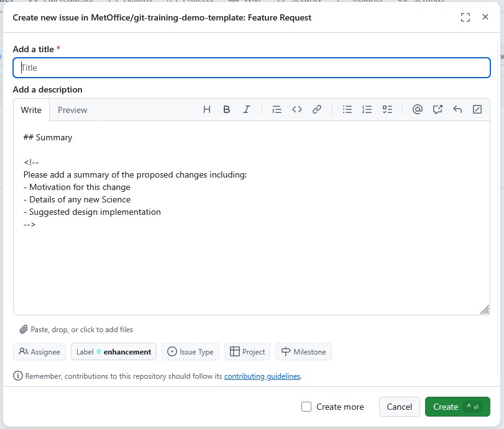Enable the Create more checkbox
Viewport: 504px width, 429px height.
coord(306,407)
